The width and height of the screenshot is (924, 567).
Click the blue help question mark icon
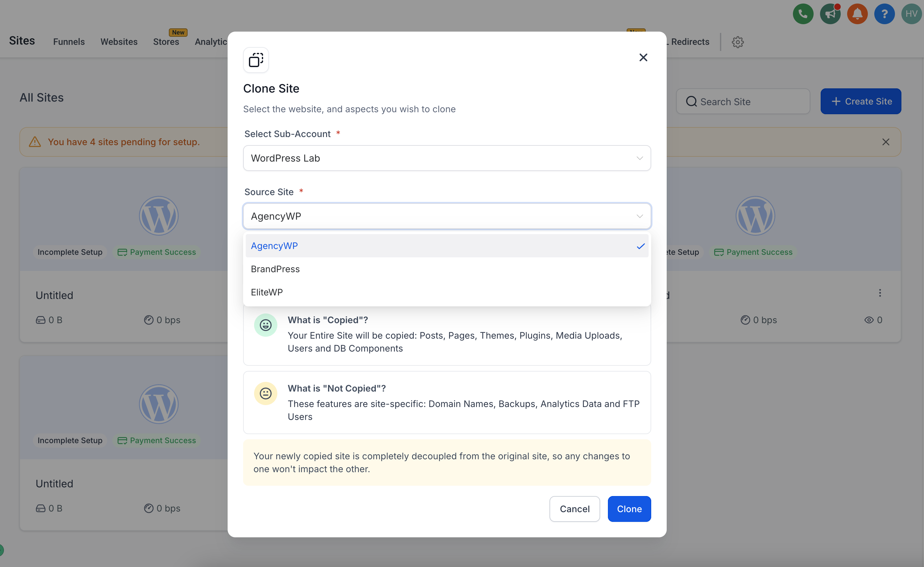pos(884,14)
